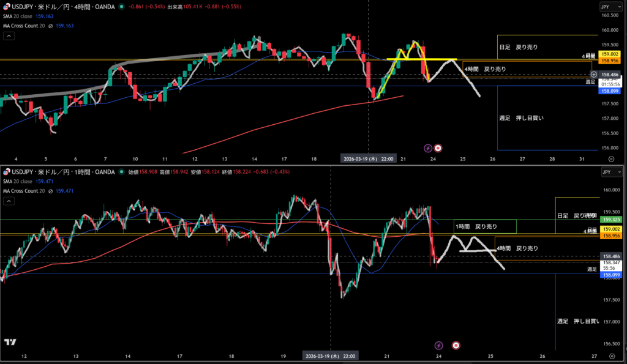Toggle market status green dot on 4-hour chart
The width and height of the screenshot is (627, 364).
pyautogui.click(x=122, y=7)
